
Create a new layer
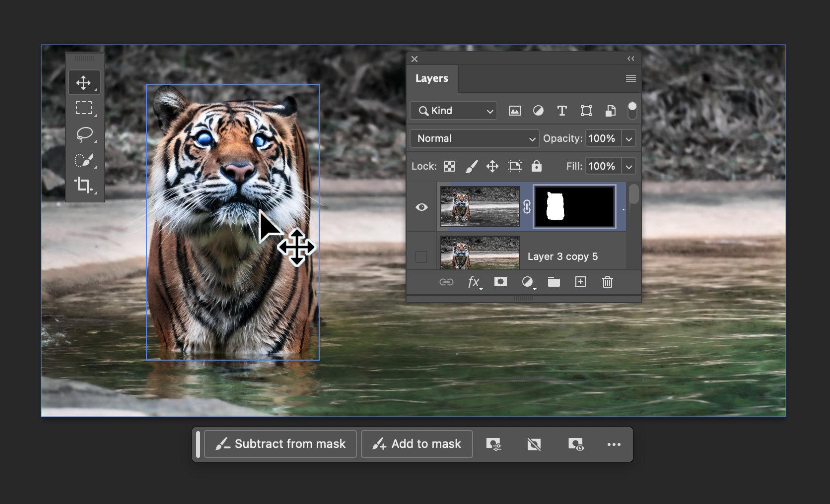[x=580, y=282]
